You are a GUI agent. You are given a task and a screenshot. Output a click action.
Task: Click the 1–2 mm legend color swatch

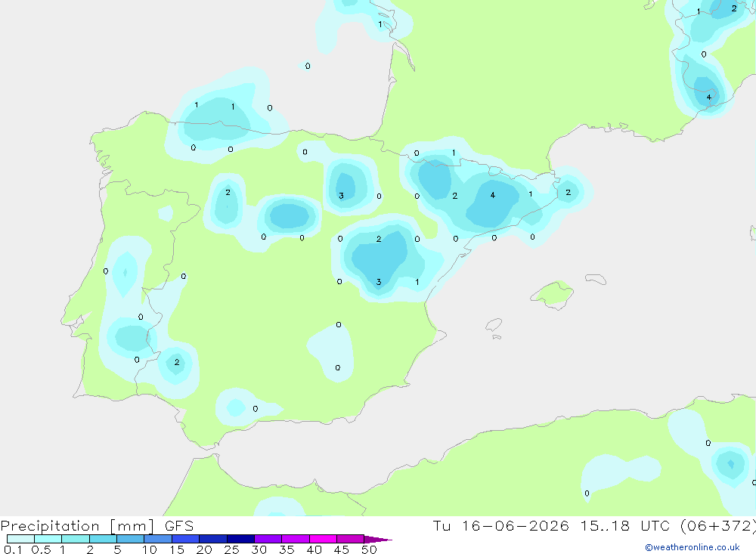pyautogui.click(x=76, y=539)
